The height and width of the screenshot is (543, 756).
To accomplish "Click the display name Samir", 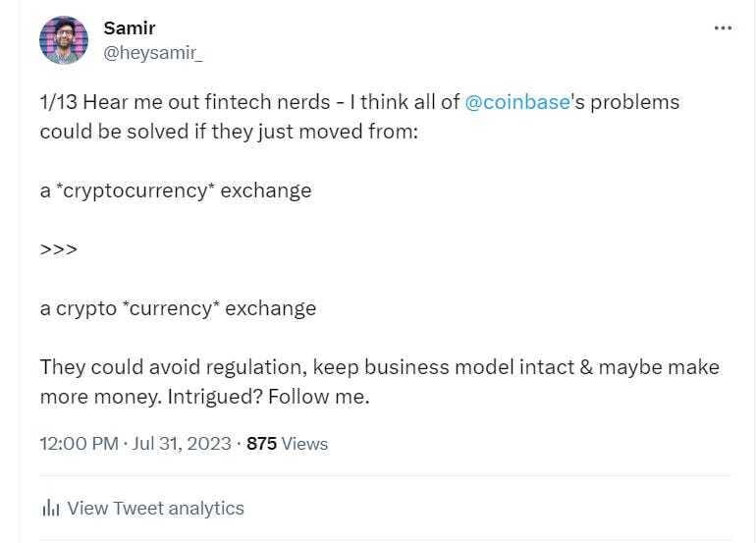I will [x=130, y=28].
